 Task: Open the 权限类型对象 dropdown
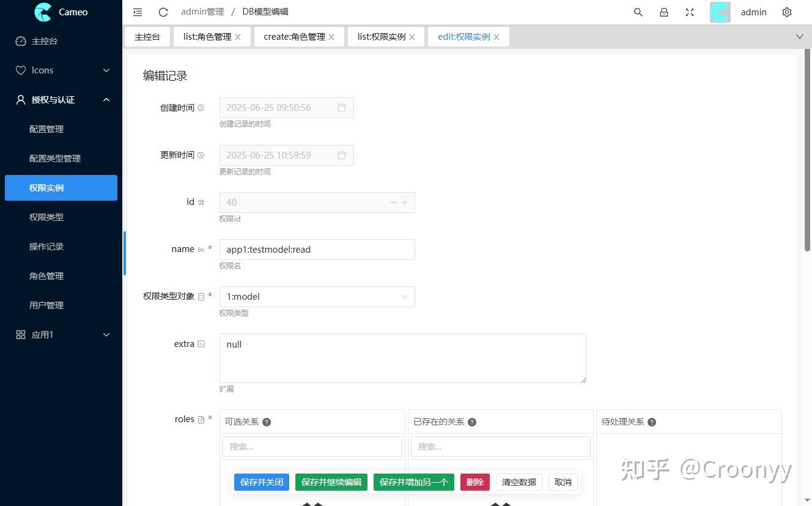[317, 296]
